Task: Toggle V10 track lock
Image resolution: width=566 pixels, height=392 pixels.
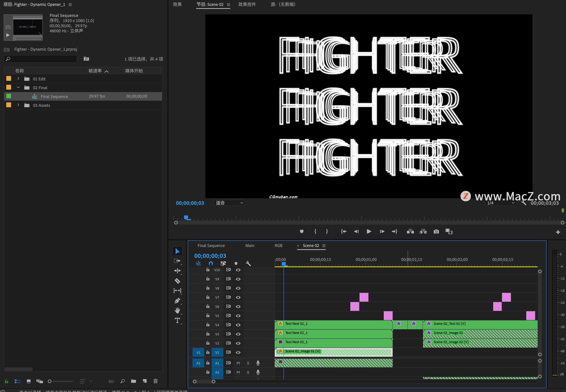Action: [x=208, y=269]
